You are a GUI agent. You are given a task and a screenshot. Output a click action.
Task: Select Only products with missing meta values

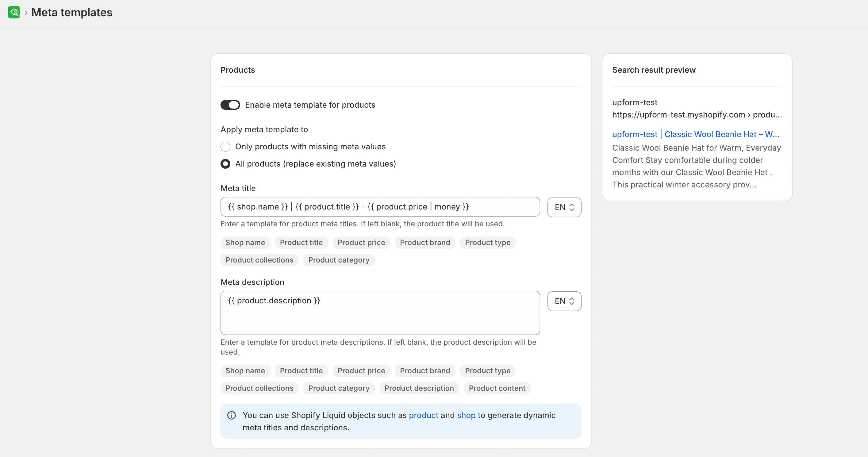point(225,147)
